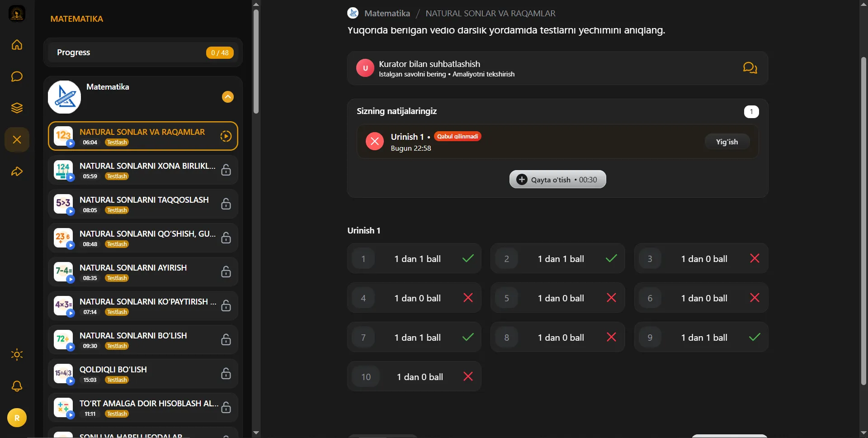Viewport: 868px width, 438px height.
Task: Click the sidebar list scrollbar thumb
Action: (256, 61)
